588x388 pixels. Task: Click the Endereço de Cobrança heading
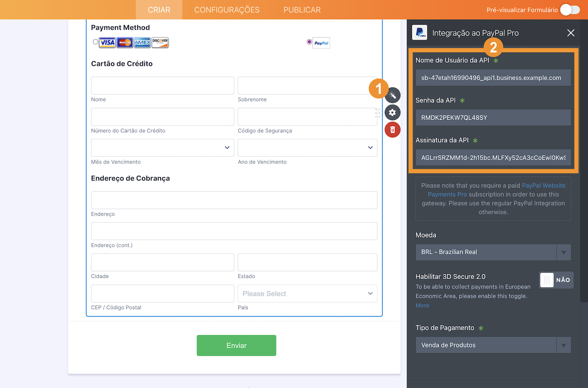point(130,178)
